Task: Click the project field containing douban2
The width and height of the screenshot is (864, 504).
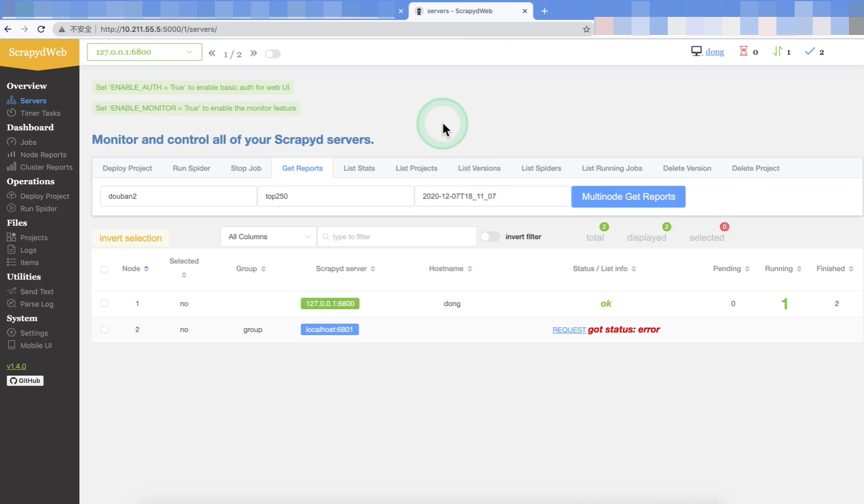Action: (x=179, y=196)
